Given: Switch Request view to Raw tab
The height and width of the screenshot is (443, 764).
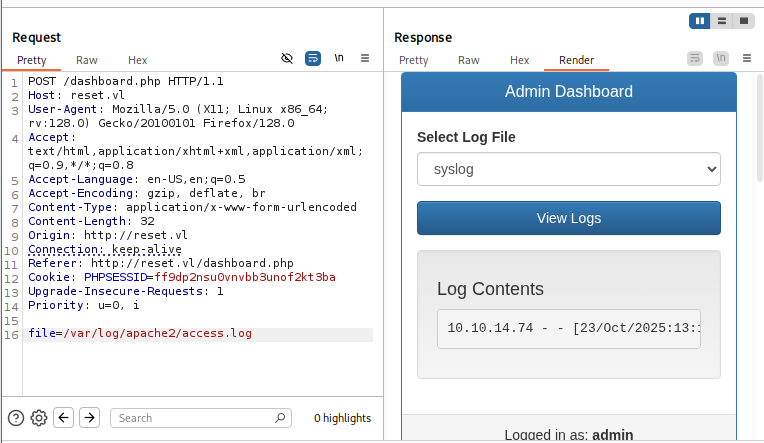Looking at the screenshot, I should point(87,60).
